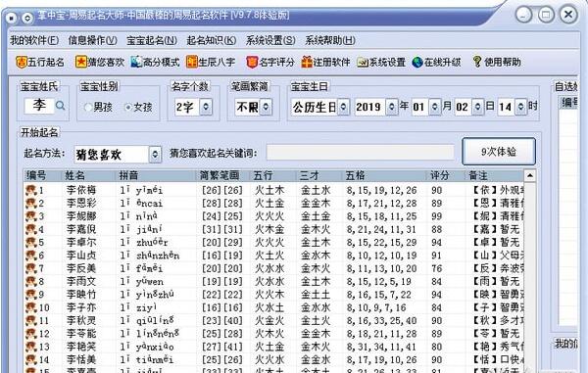This screenshot has width=588, height=373.
Task: Open 使用帮助 from the toolbar
Action: click(497, 62)
